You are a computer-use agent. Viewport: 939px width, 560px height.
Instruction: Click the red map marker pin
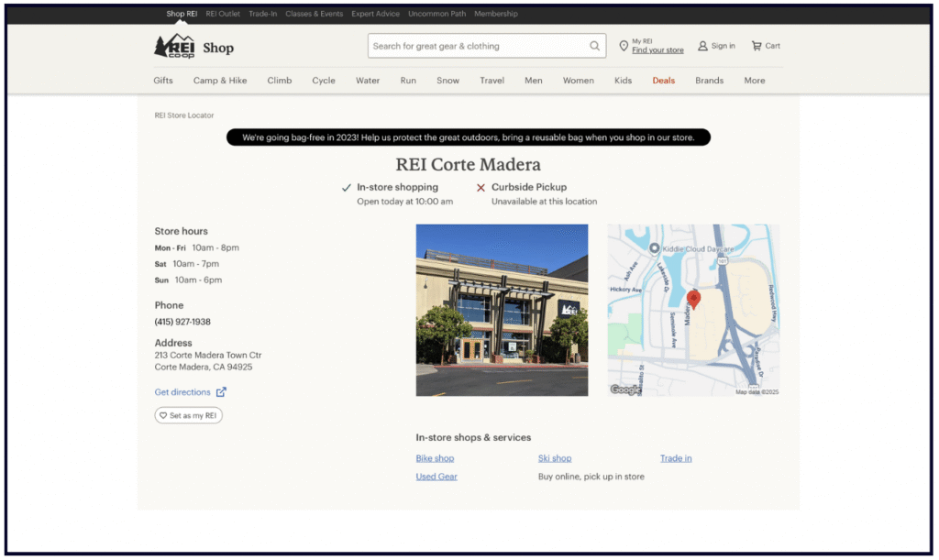pyautogui.click(x=693, y=299)
